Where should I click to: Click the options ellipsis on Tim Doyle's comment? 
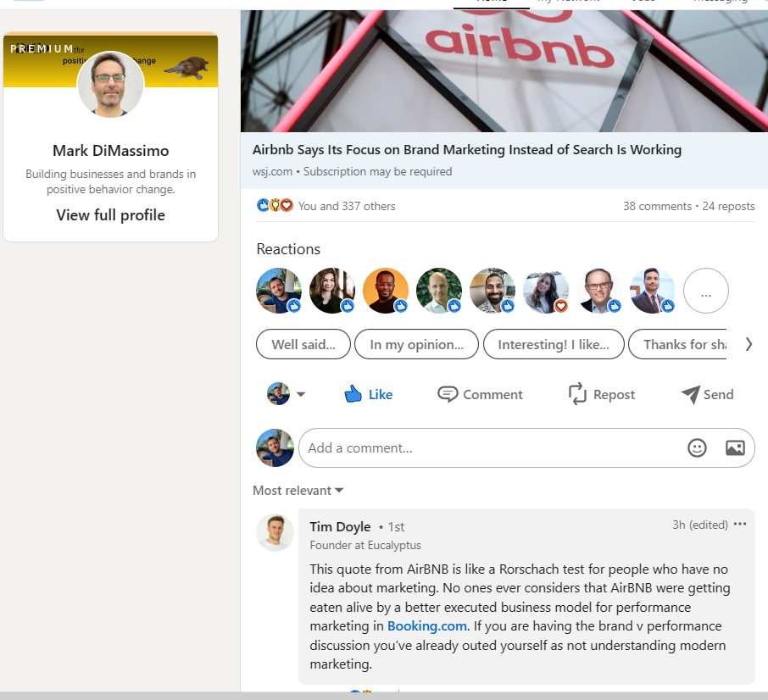[740, 524]
